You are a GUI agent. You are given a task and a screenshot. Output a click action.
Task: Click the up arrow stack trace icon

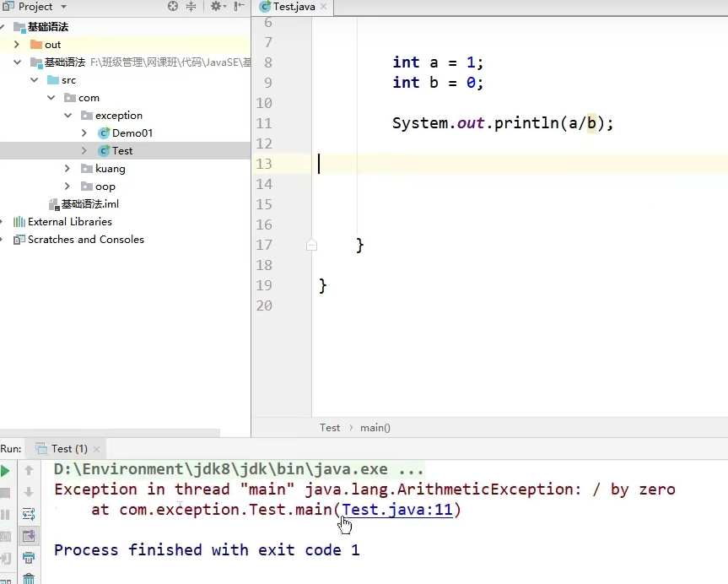coord(29,471)
